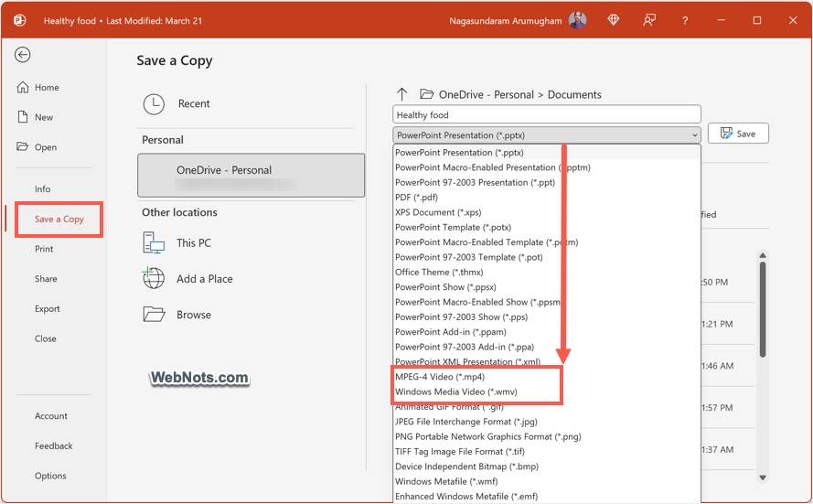Click the Add a Place globe icon
This screenshot has height=504, width=813.
154,278
